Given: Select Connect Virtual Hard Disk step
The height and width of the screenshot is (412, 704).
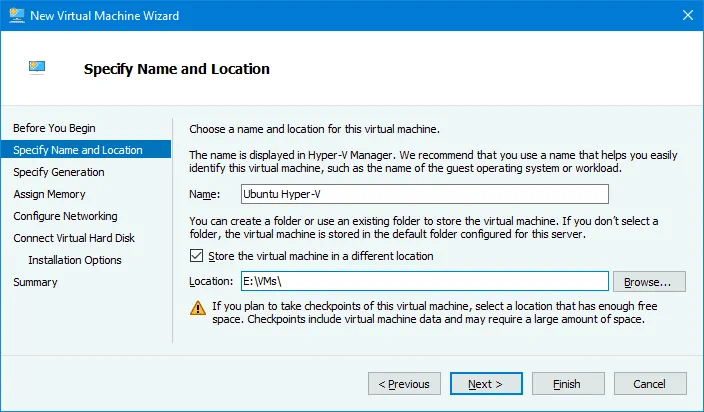Looking at the screenshot, I should click(74, 238).
